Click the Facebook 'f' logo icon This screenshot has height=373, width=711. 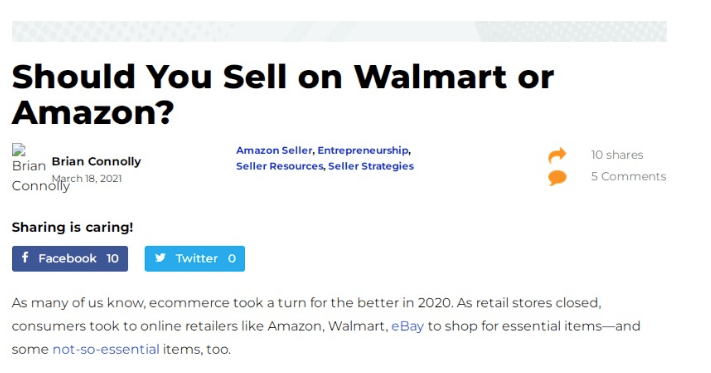coord(25,257)
